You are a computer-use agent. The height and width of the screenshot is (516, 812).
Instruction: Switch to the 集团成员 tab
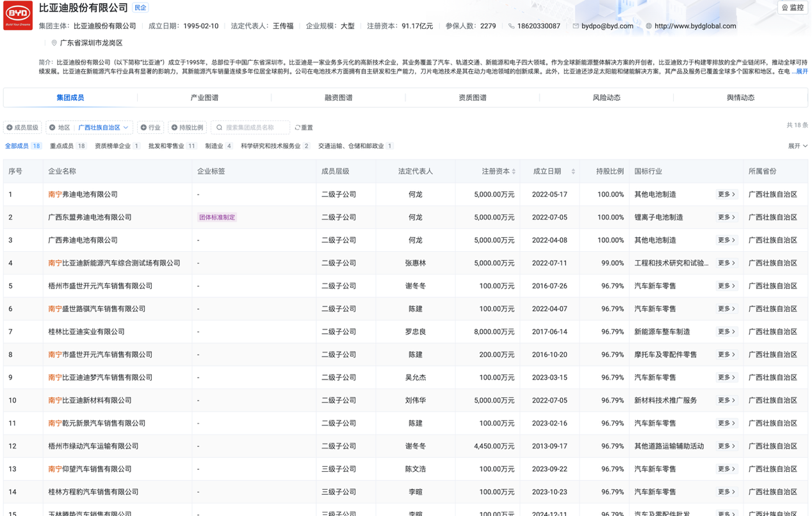[x=70, y=97]
